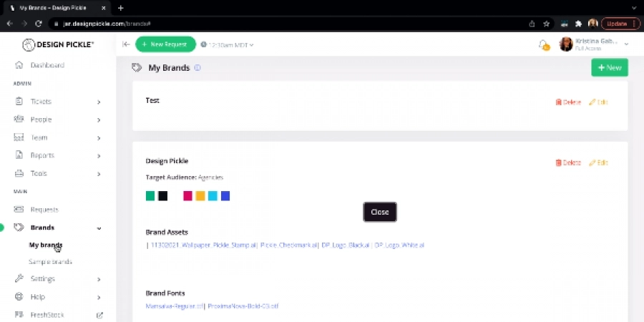Expand the Reports menu chevron
The width and height of the screenshot is (644, 322).
99,156
